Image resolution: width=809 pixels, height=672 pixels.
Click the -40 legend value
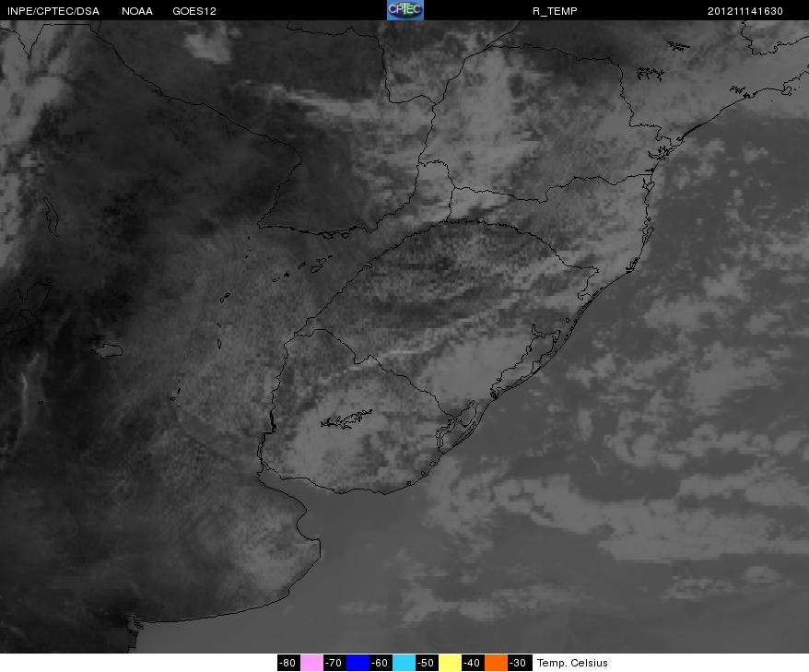click(x=473, y=663)
